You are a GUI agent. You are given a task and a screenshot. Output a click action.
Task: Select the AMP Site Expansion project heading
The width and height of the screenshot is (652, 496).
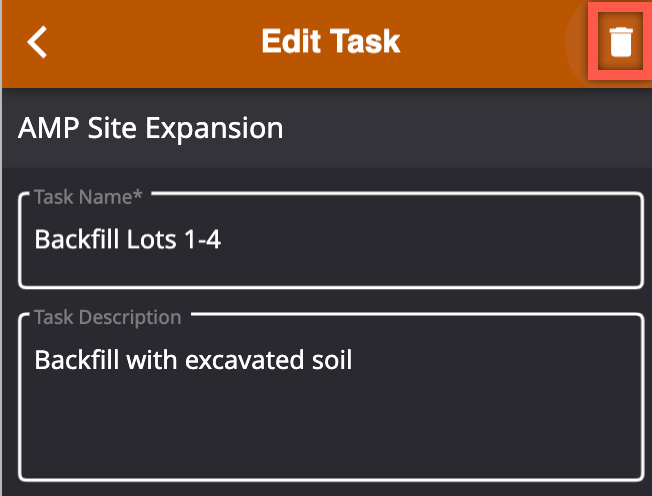151,128
